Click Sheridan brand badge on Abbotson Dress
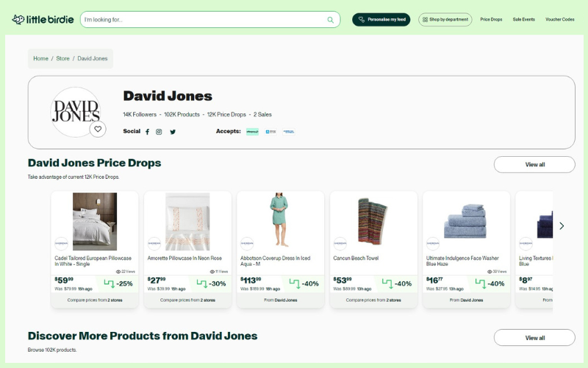 tap(247, 244)
